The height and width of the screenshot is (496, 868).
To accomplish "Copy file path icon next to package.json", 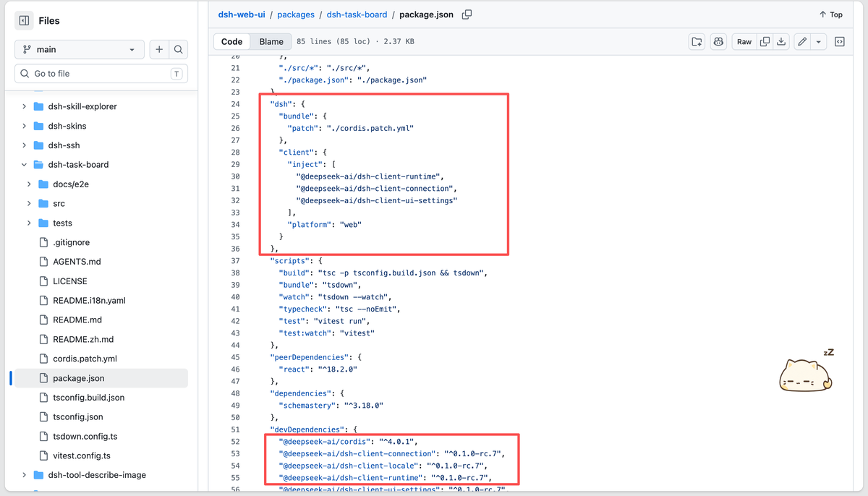I will click(x=467, y=14).
